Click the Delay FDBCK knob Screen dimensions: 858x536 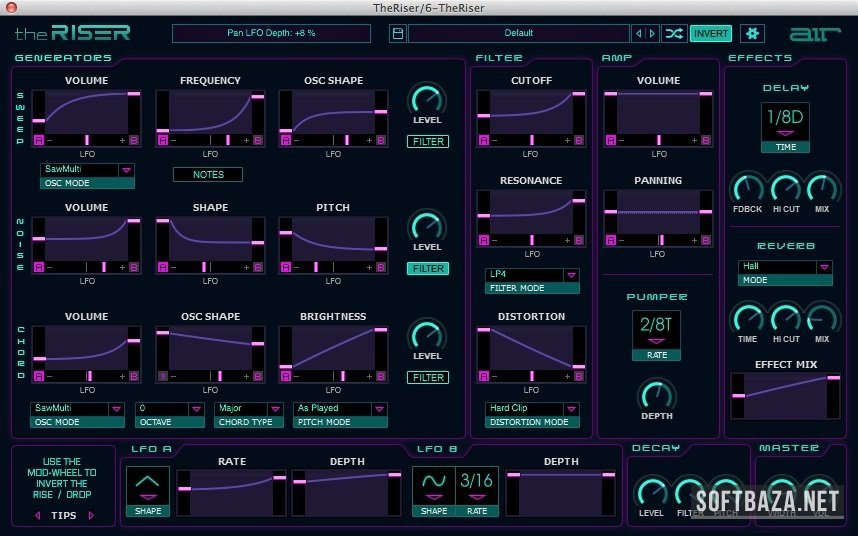point(747,187)
